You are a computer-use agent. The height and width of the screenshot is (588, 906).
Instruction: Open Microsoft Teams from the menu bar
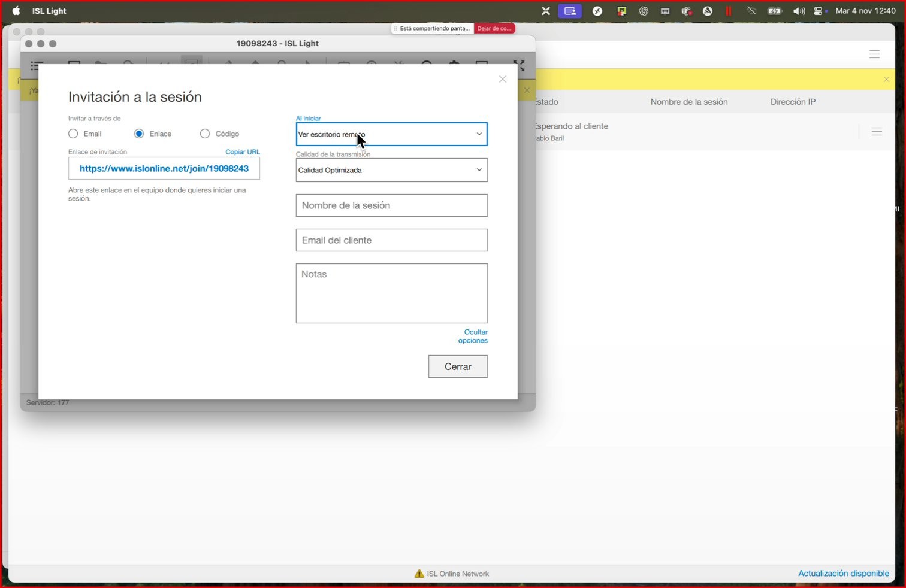(686, 11)
